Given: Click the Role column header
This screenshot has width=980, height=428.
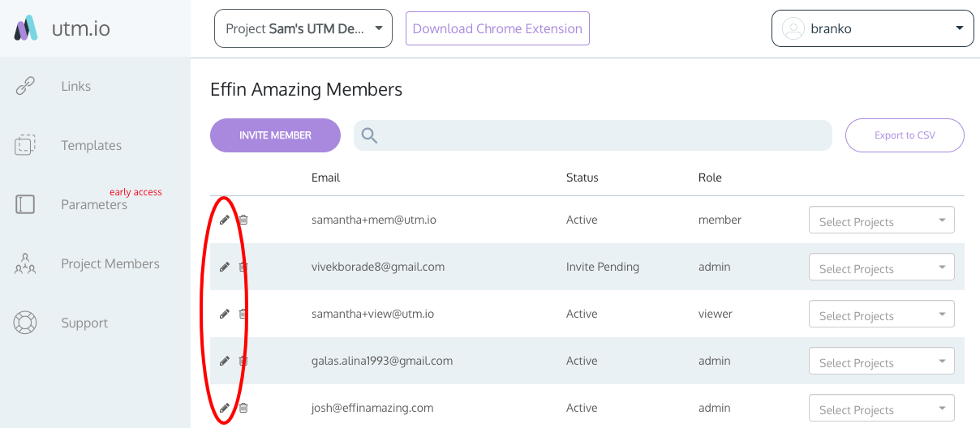Looking at the screenshot, I should click(x=710, y=178).
